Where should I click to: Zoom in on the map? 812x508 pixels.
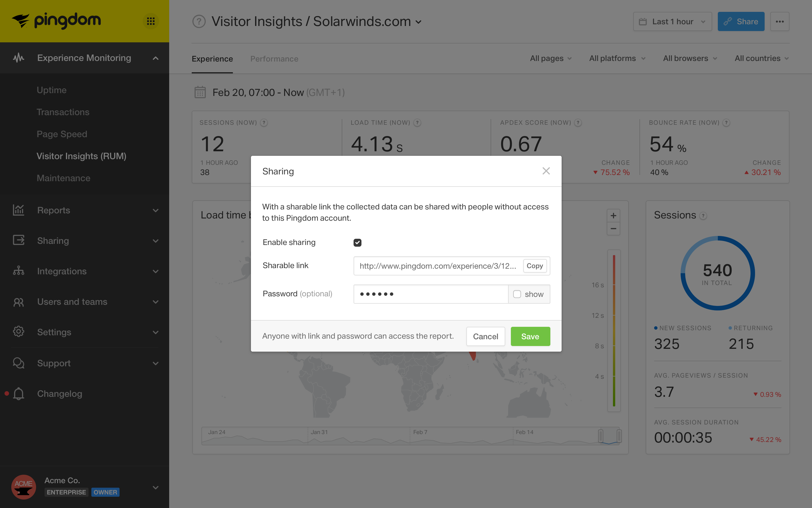(613, 216)
